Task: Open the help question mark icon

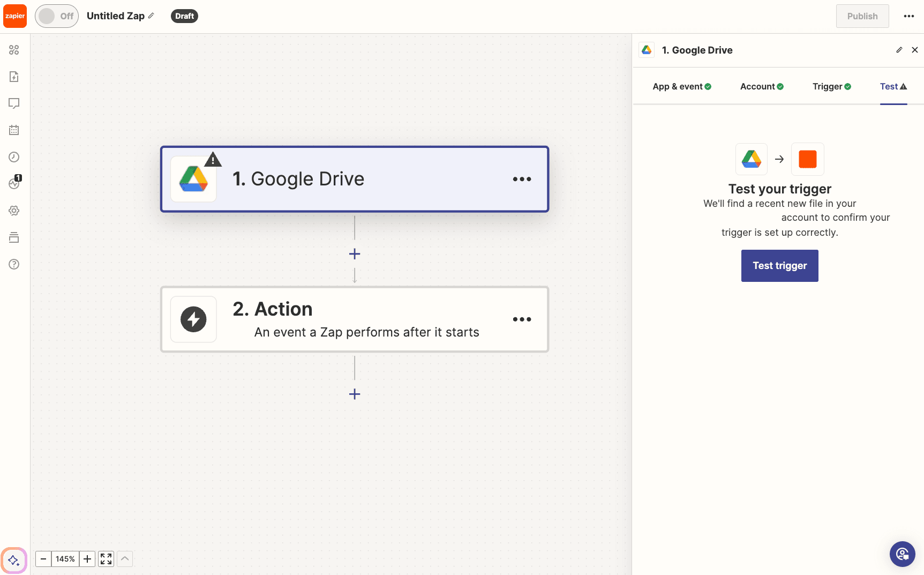Action: 14,264
